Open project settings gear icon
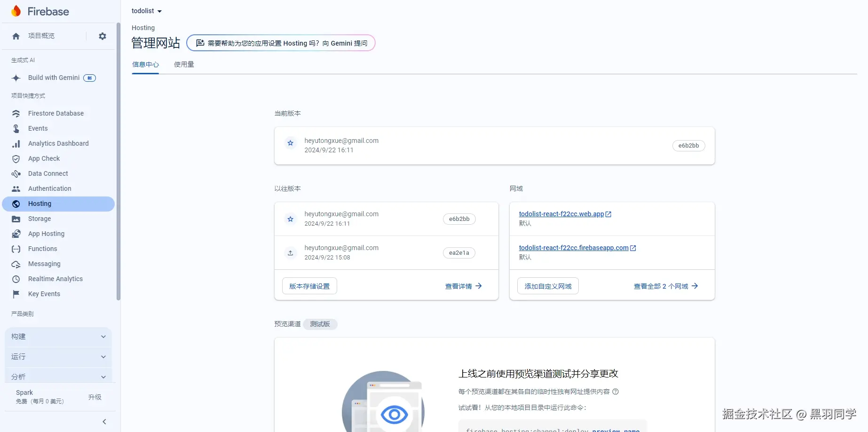This screenshot has height=432, width=868. (103, 36)
